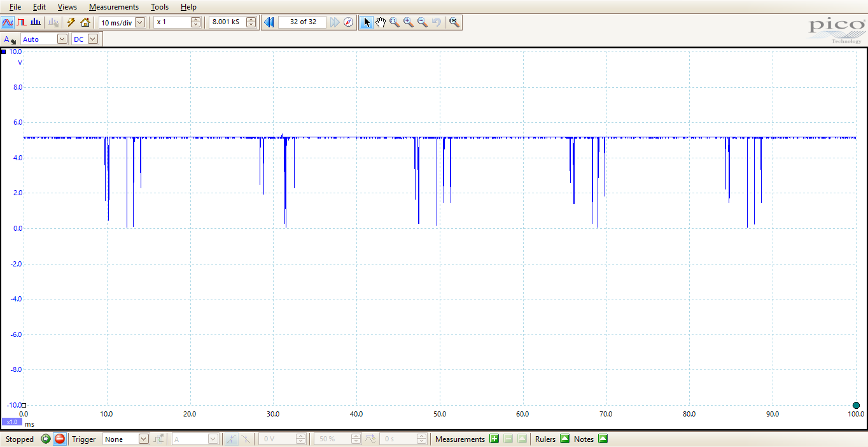Select the Zoom In tool
Image resolution: width=868 pixels, height=447 pixels.
409,22
